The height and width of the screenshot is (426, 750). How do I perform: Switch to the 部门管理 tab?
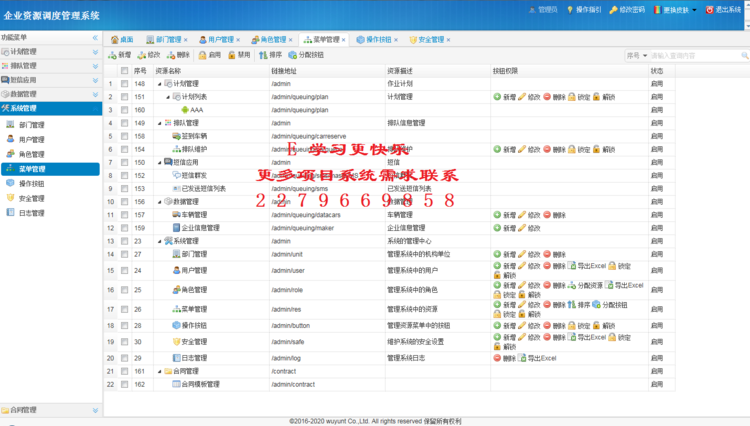[x=166, y=40]
